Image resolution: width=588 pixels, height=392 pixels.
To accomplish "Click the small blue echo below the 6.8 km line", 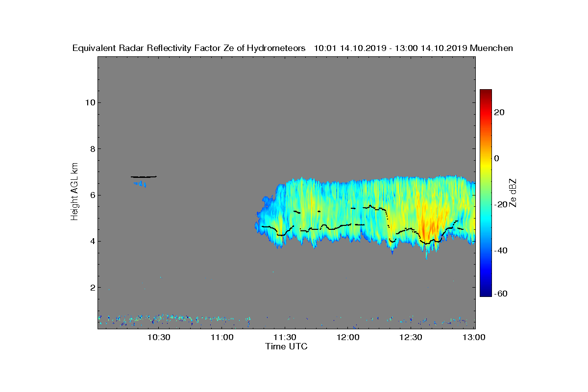I will click(140, 184).
